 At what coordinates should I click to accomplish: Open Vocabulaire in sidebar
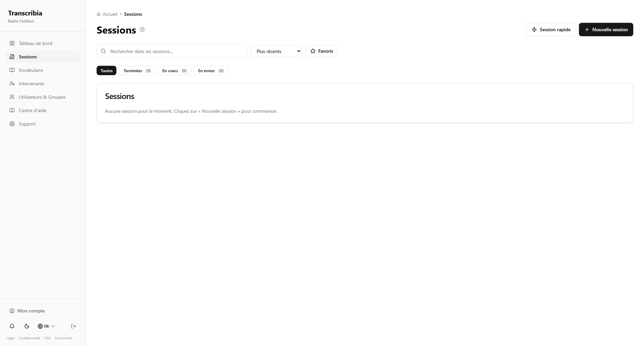[43, 70]
